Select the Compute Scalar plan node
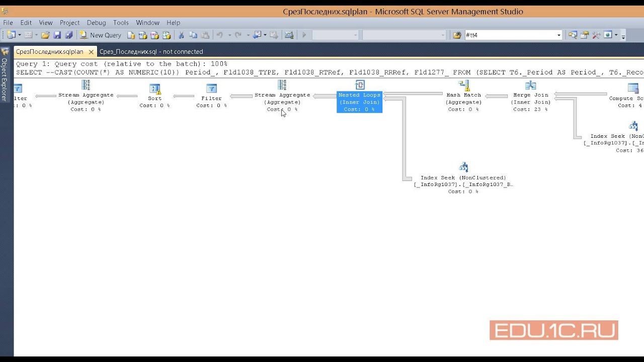This screenshot has width=644, height=362. coord(626,95)
